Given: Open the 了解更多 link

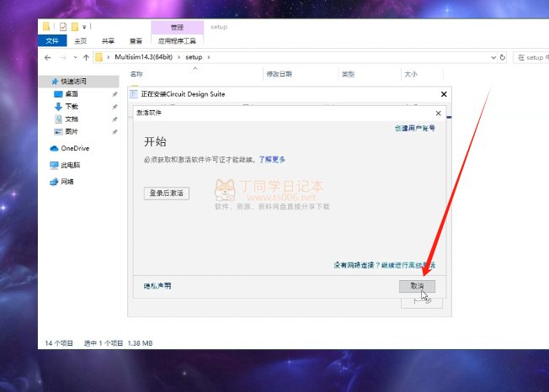Looking at the screenshot, I should pyautogui.click(x=272, y=158).
